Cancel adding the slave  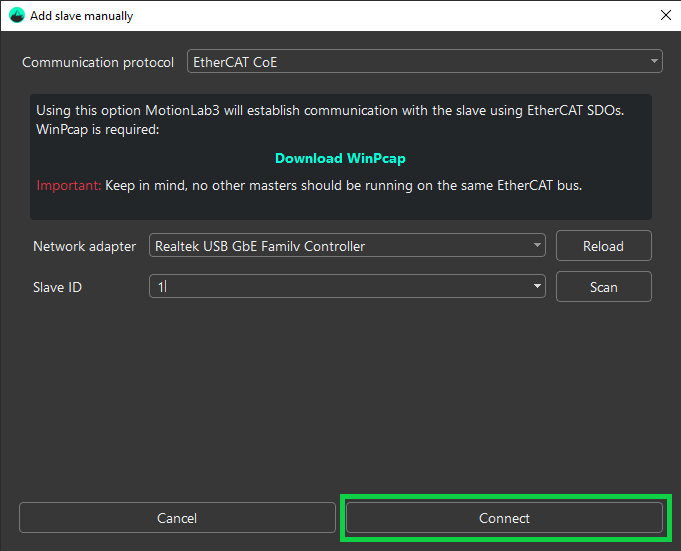(x=177, y=518)
